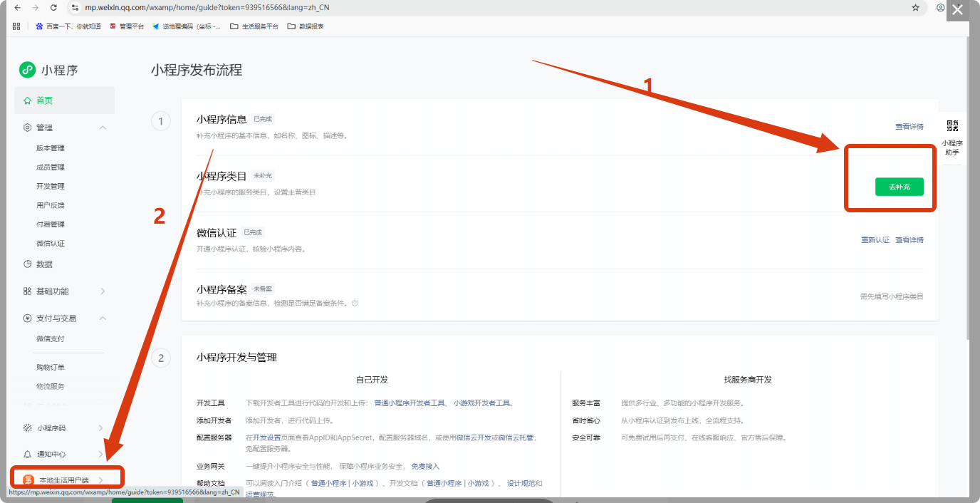
Task: Click the QR code 小程序助手 icon
Action: coord(952,126)
